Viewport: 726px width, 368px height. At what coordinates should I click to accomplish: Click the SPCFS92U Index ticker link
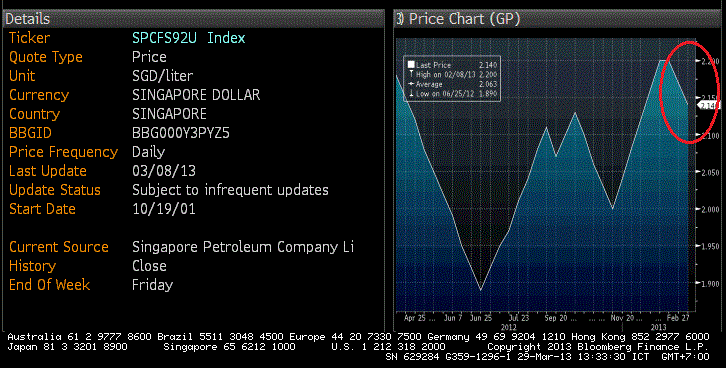(188, 38)
